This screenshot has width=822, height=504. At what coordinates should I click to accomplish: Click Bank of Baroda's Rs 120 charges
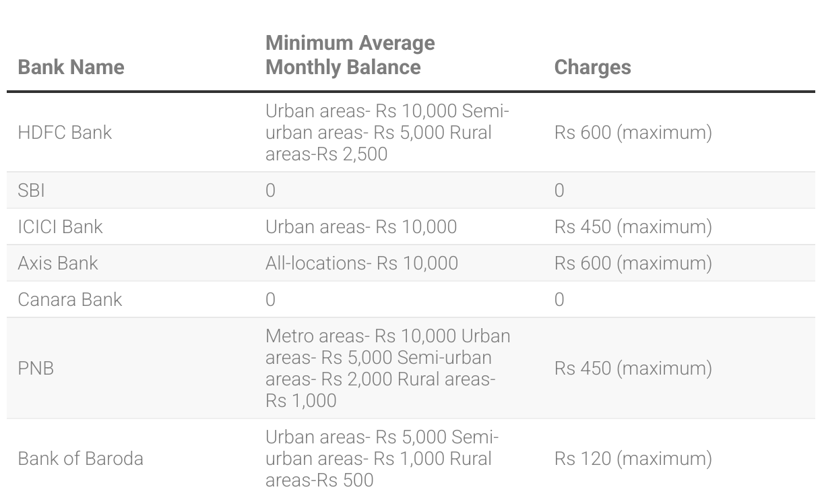tap(633, 459)
